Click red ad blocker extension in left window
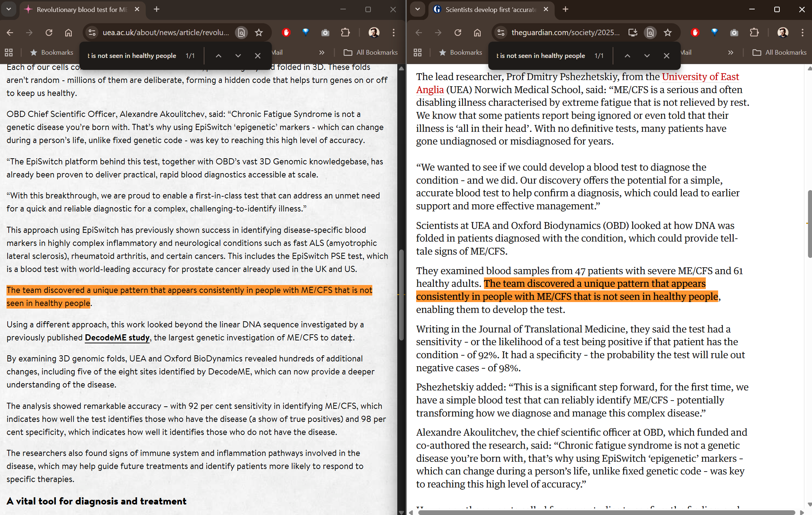Viewport: 812px width, 515px height. 286,33
